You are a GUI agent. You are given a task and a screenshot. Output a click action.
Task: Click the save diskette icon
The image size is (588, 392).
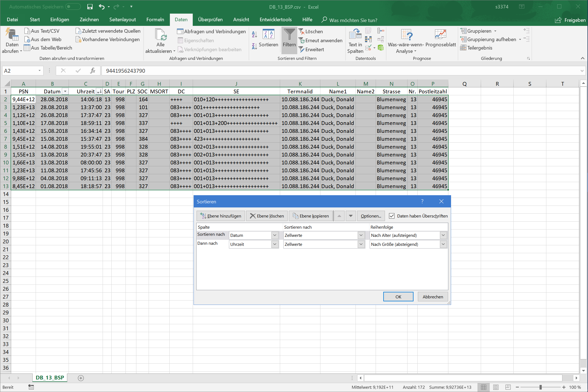click(x=90, y=7)
